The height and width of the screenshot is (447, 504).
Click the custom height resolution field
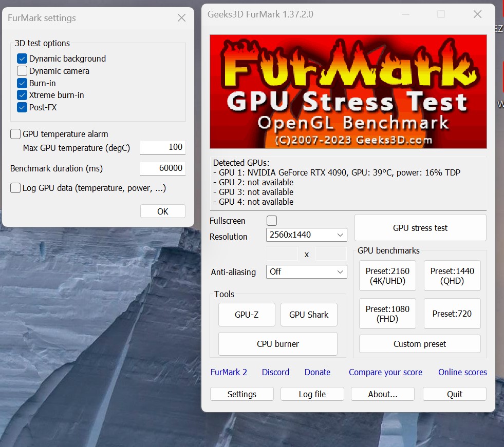(x=331, y=254)
